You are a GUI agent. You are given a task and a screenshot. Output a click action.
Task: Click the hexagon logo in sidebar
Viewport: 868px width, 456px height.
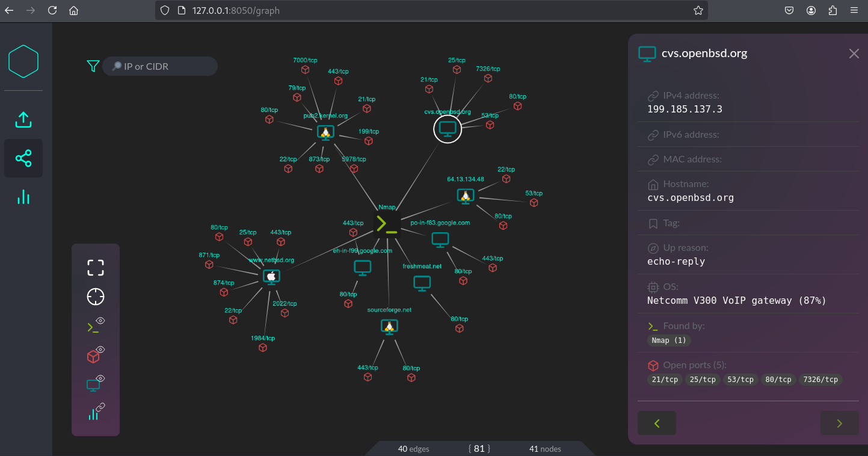pos(23,61)
